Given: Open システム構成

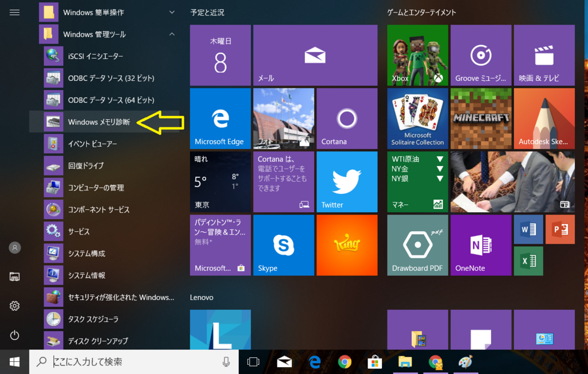Looking at the screenshot, I should click(105, 254).
